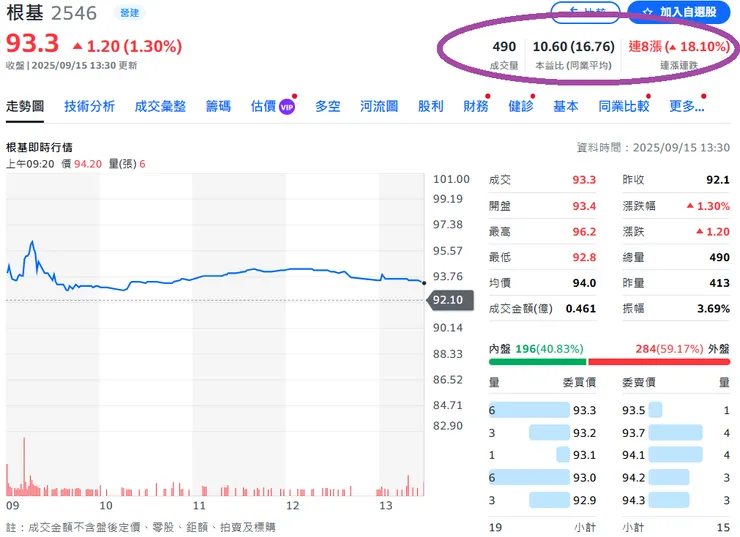Screen dimensions: 740x537
Task: Click the ask price 94.3 row
Action: pos(676,500)
